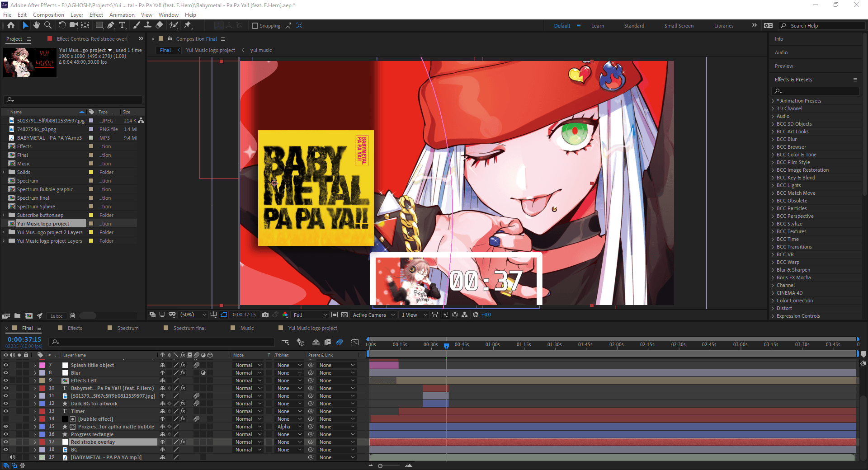Viewport: 868px width, 470px height.
Task: Take a snapshot with the camera icon
Action: click(x=265, y=315)
